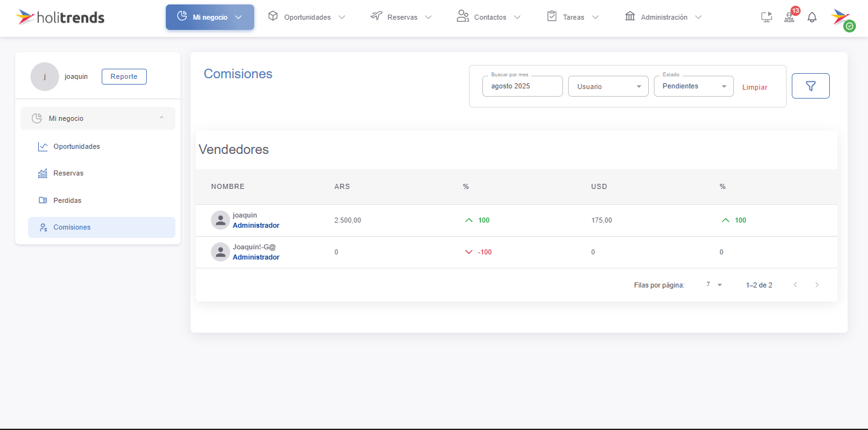This screenshot has height=430, width=868.
Task: Click the bar chart icon for Reservas
Action: [43, 173]
